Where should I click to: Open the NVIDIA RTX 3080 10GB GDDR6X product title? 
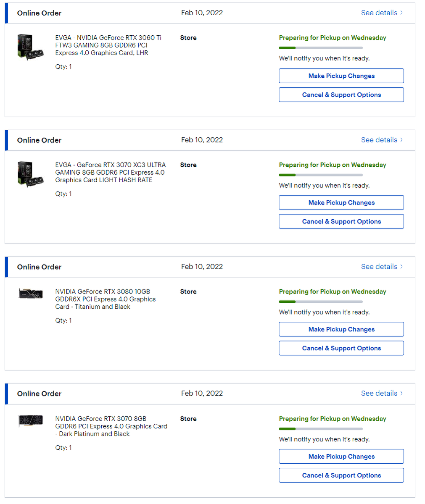(106, 299)
